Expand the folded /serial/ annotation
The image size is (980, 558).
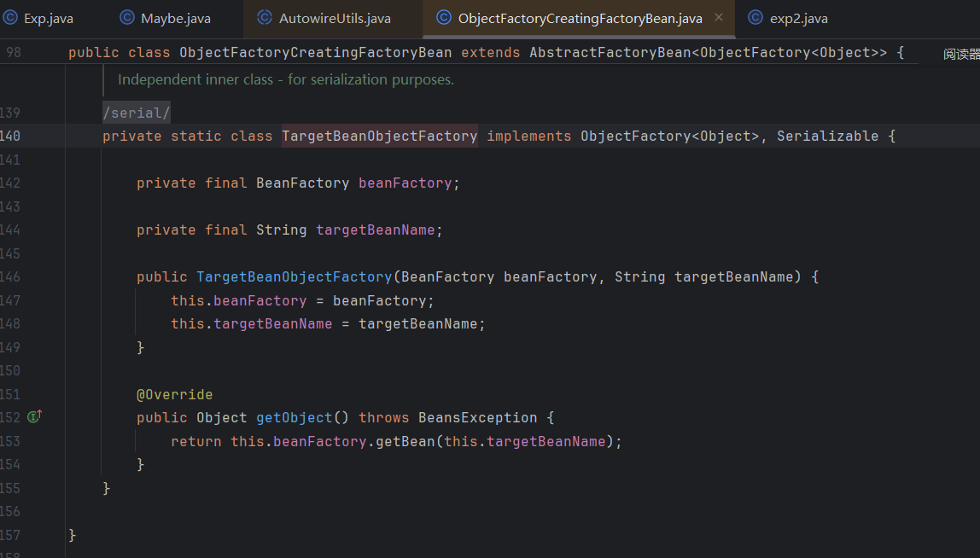(137, 113)
